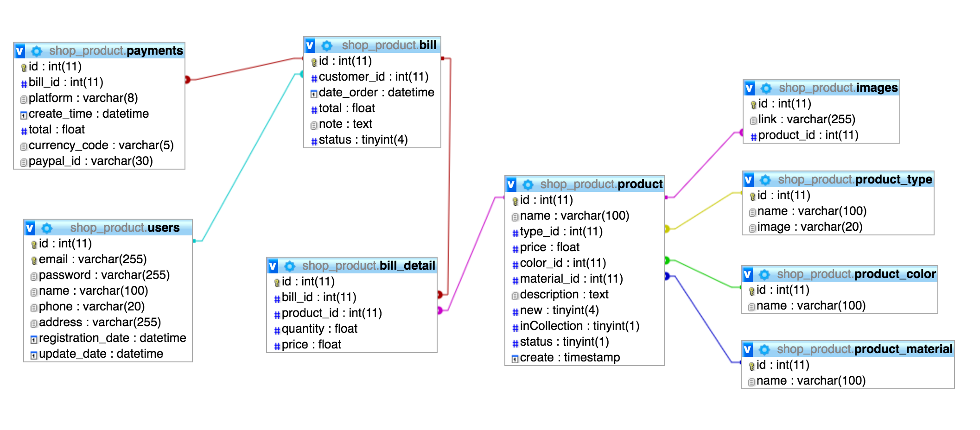Open gear options for users table
The width and height of the screenshot is (980, 430).
point(47,228)
